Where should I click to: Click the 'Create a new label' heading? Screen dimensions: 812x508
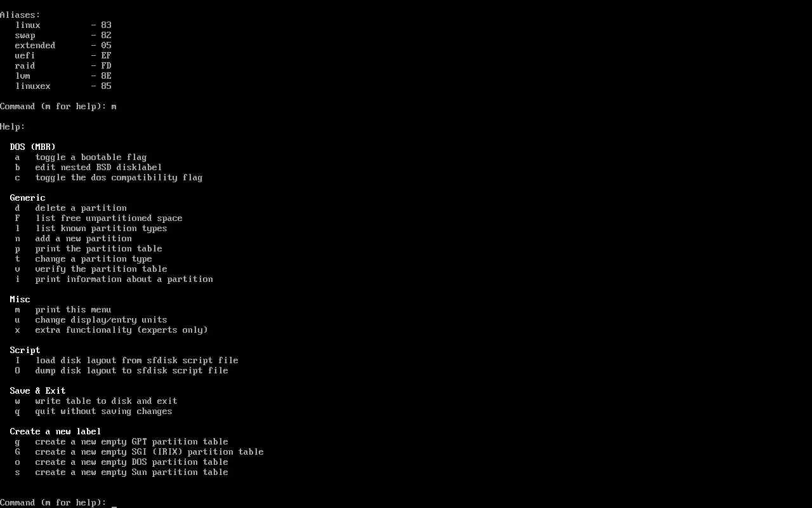[56, 431]
